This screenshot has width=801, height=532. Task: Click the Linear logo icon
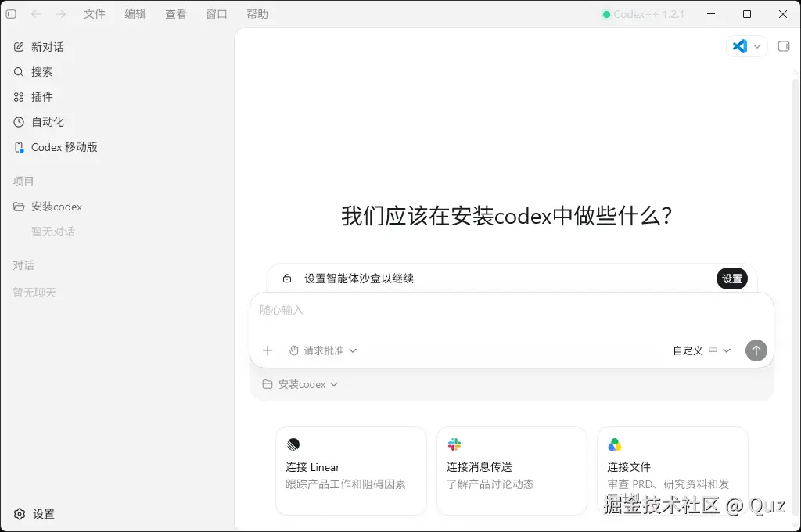coord(293,444)
